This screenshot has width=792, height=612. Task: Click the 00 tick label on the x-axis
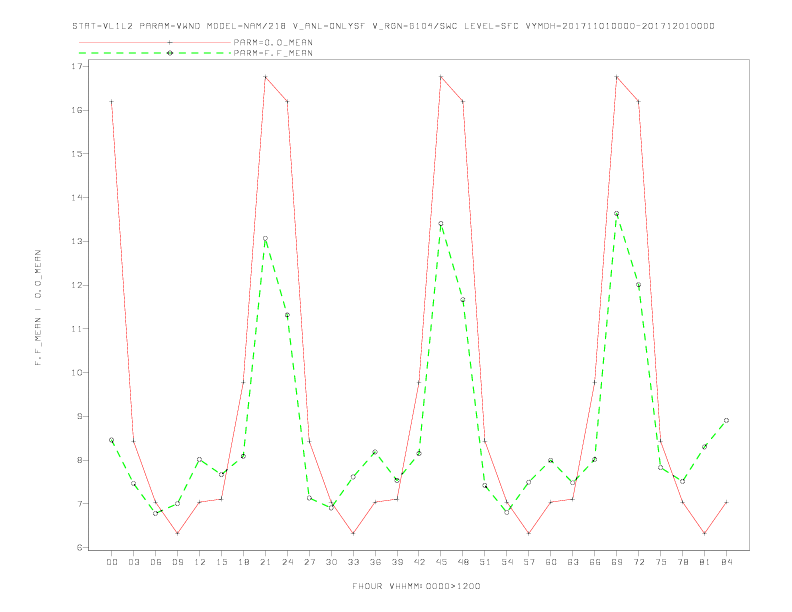point(112,562)
